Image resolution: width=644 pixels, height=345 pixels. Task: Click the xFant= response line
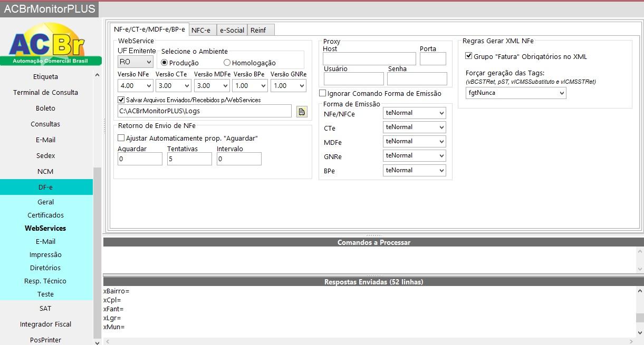[x=114, y=309]
